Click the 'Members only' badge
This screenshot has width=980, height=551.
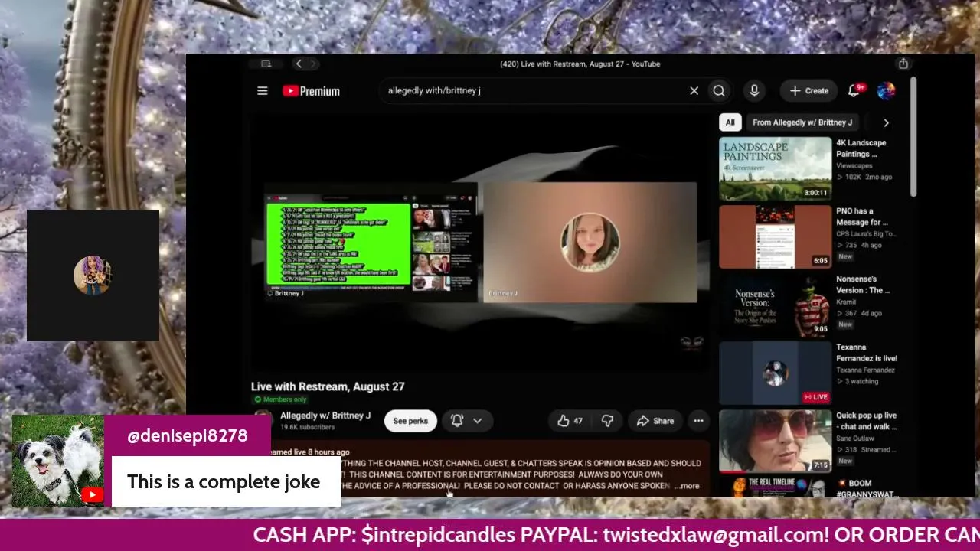280,399
